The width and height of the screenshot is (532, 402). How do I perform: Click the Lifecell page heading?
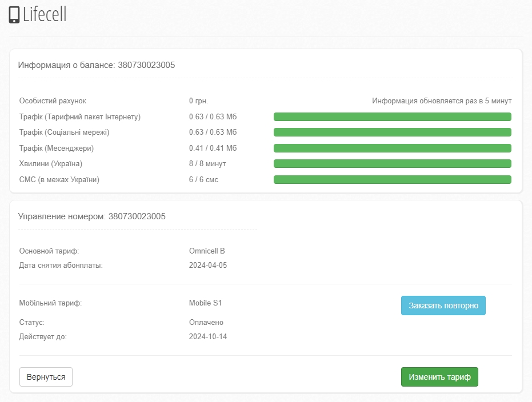pos(45,15)
